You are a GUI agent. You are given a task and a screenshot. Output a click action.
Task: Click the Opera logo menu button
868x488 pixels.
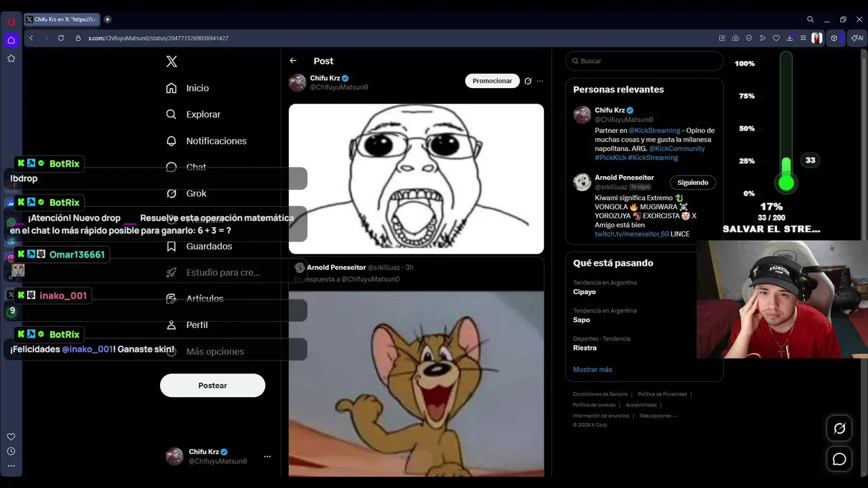pos(11,22)
